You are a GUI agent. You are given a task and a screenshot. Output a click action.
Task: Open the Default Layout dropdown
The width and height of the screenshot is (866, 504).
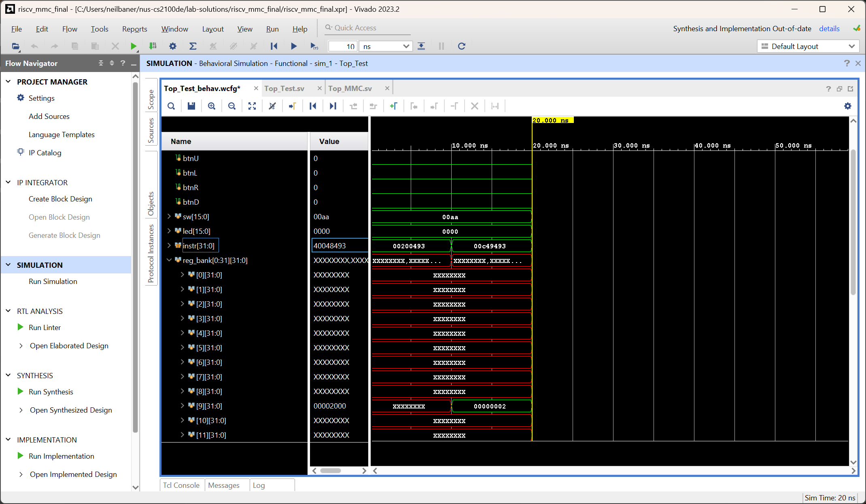(808, 47)
